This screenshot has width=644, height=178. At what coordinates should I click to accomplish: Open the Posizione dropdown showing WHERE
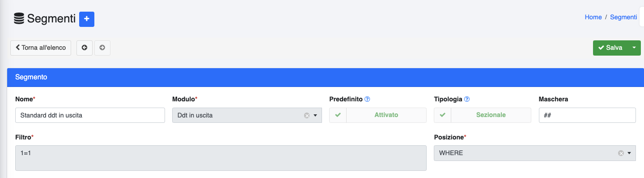tap(535, 153)
